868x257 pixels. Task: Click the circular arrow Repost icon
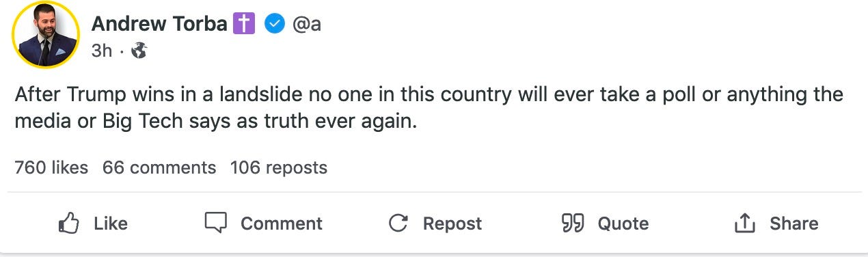398,223
